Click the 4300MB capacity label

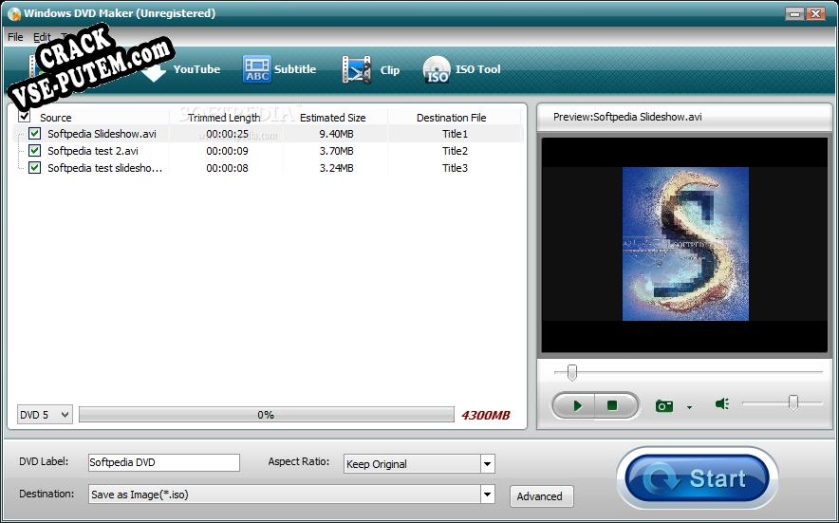(486, 415)
